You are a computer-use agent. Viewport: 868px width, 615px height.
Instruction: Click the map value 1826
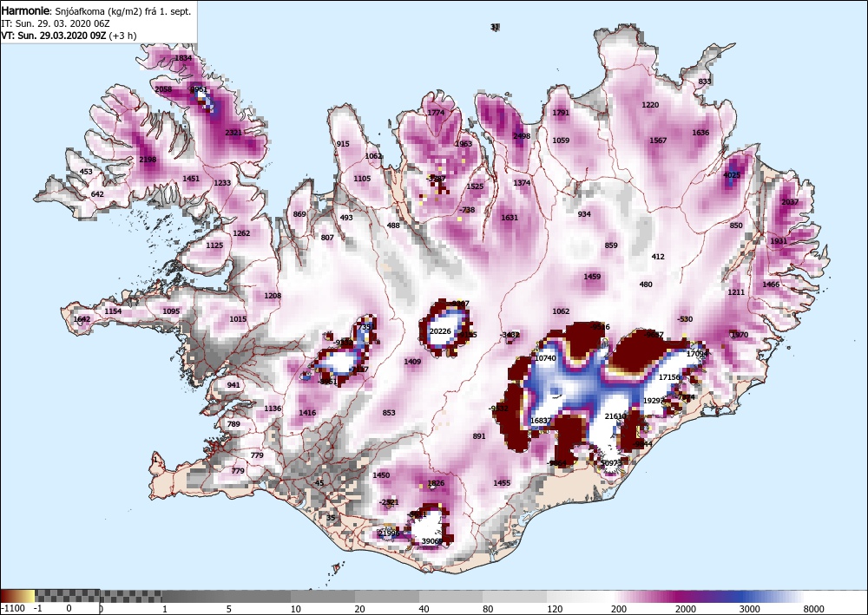(437, 483)
